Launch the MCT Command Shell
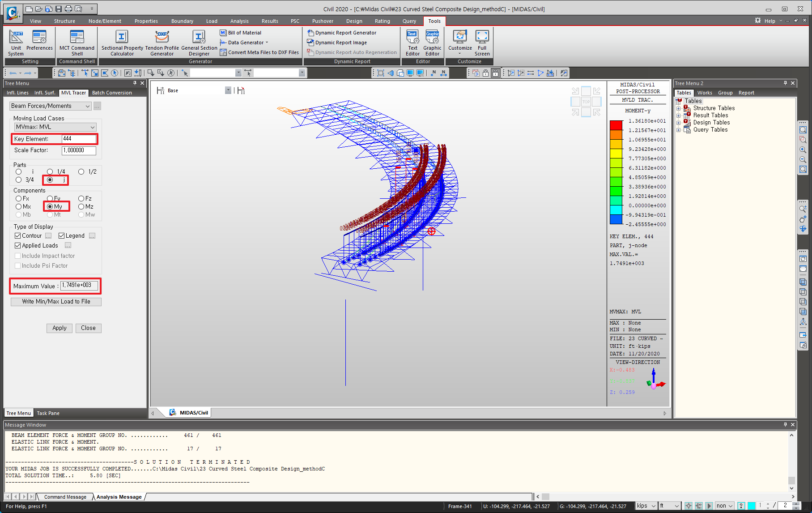The image size is (812, 513). [x=77, y=43]
